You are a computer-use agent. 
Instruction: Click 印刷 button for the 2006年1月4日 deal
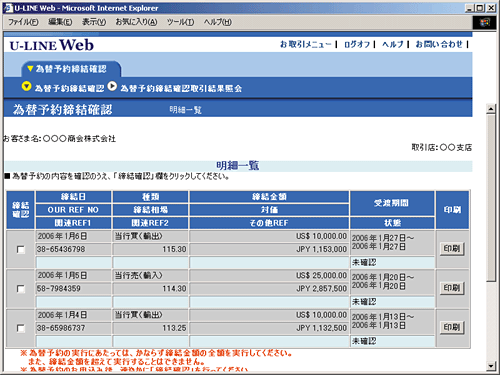tap(452, 328)
